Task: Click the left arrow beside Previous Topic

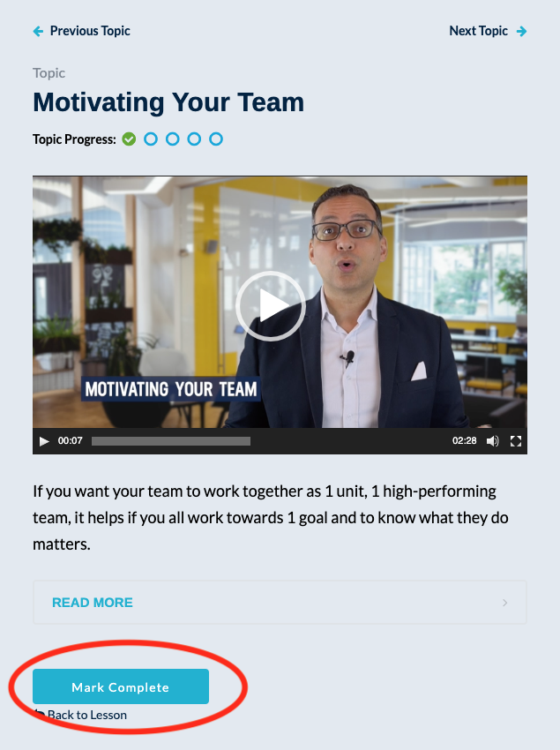Action: tap(38, 32)
